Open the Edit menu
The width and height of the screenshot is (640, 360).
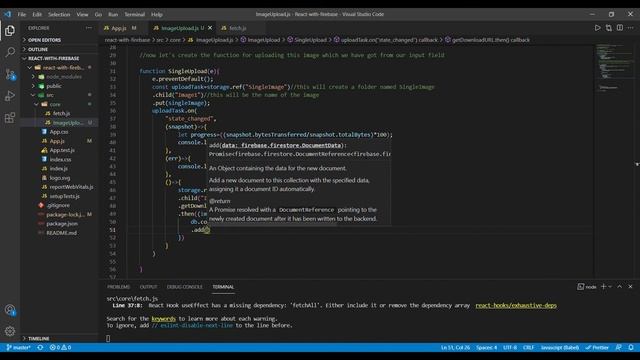(x=37, y=14)
